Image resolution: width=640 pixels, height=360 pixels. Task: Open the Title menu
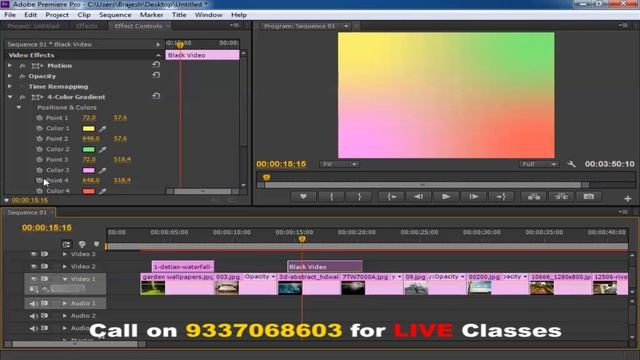point(179,15)
